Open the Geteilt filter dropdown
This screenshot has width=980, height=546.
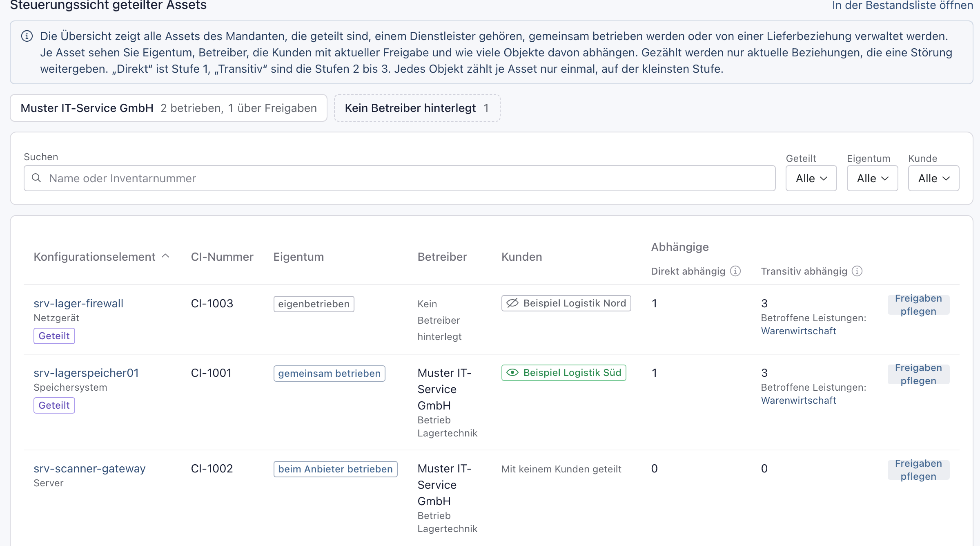pyautogui.click(x=811, y=178)
